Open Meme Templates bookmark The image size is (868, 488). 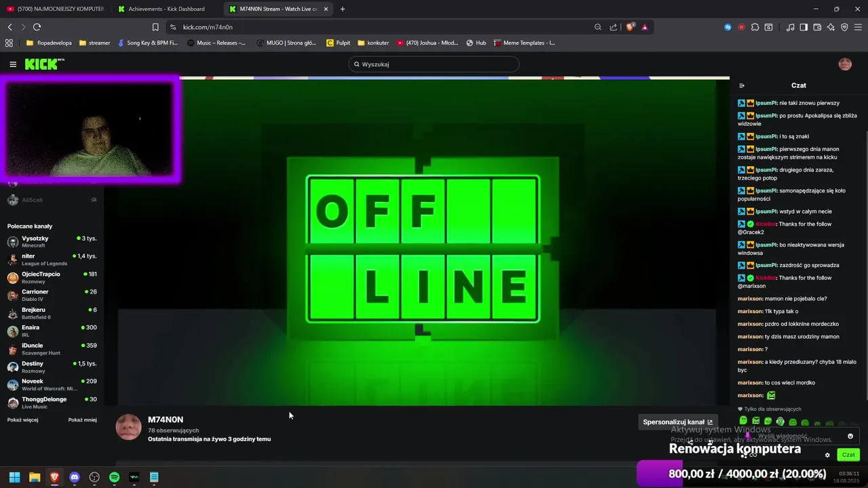525,43
